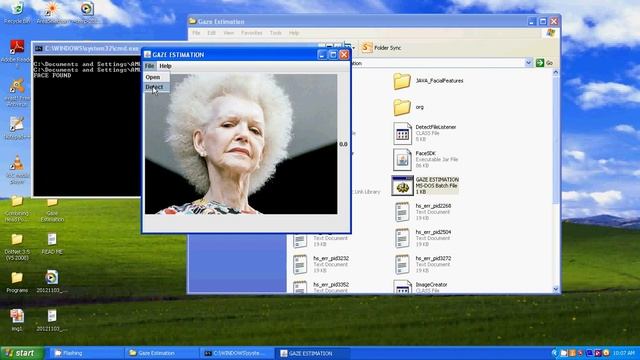Click the Explorer scrollbar up arrow
This screenshot has width=640, height=360.
pos(556,73)
